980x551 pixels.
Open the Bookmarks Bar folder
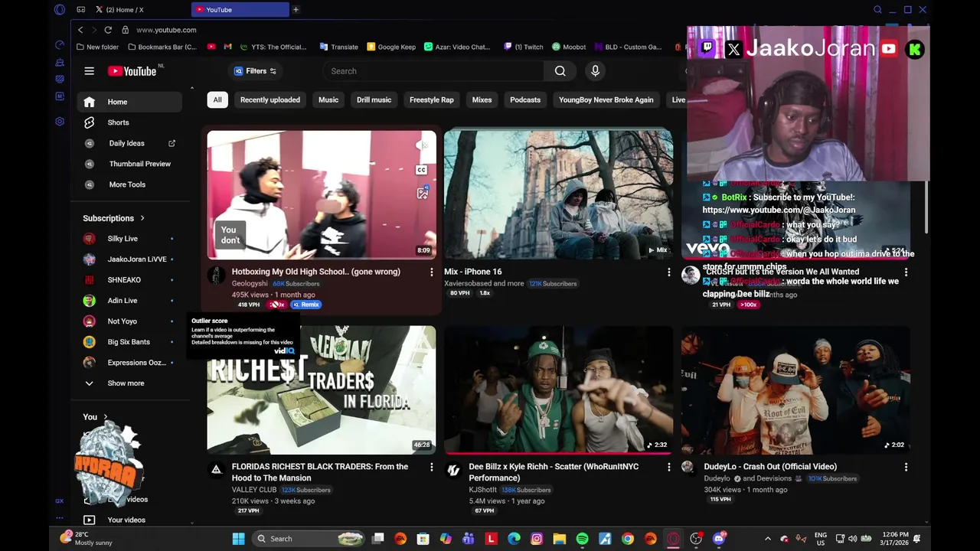[162, 47]
